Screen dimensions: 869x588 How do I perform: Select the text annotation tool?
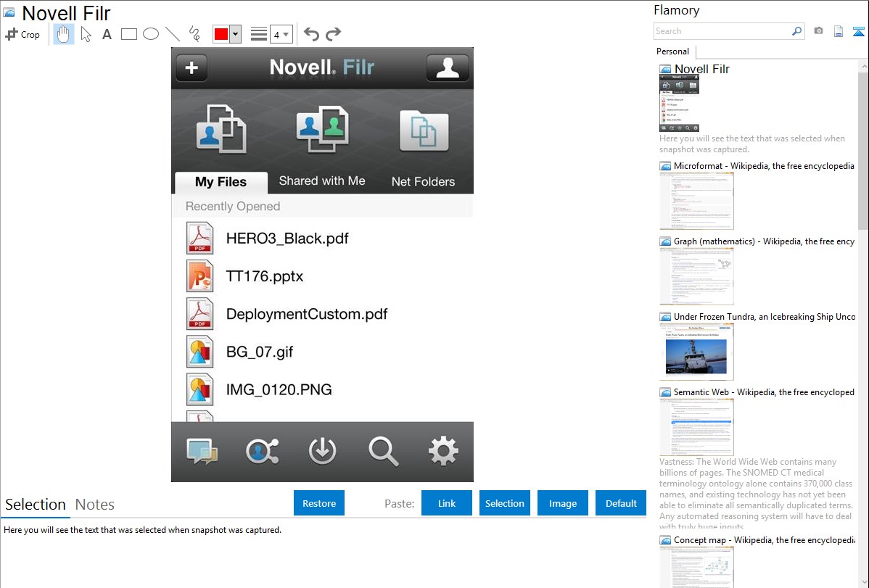[x=107, y=34]
